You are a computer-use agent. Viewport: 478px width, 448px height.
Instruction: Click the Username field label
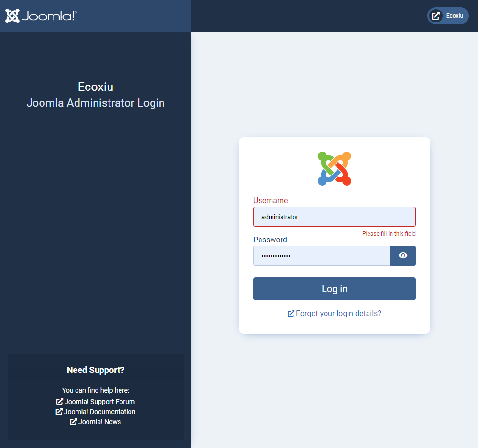(271, 200)
